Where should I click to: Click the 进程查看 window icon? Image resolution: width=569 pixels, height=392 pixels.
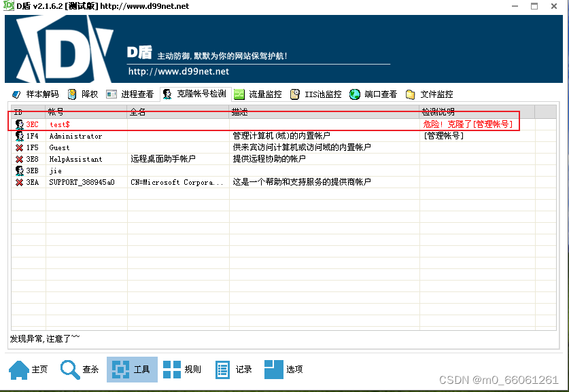111,94
